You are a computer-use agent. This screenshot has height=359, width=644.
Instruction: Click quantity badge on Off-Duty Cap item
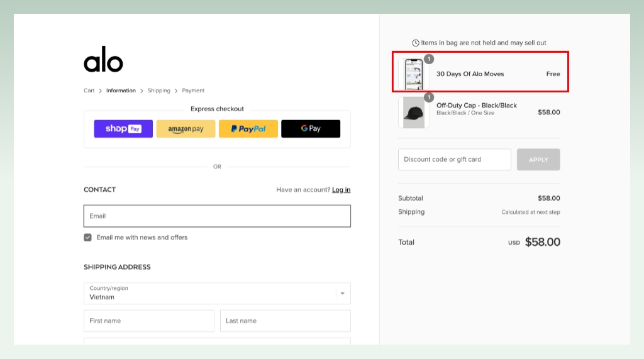(x=429, y=97)
